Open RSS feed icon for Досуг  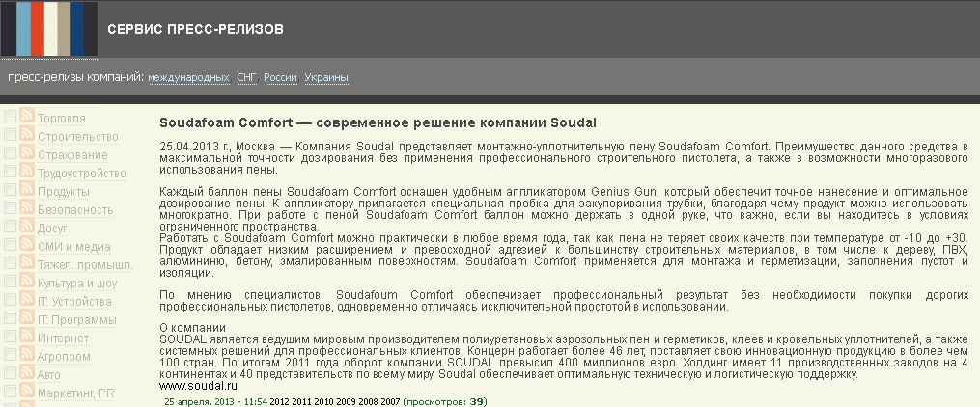27,226
